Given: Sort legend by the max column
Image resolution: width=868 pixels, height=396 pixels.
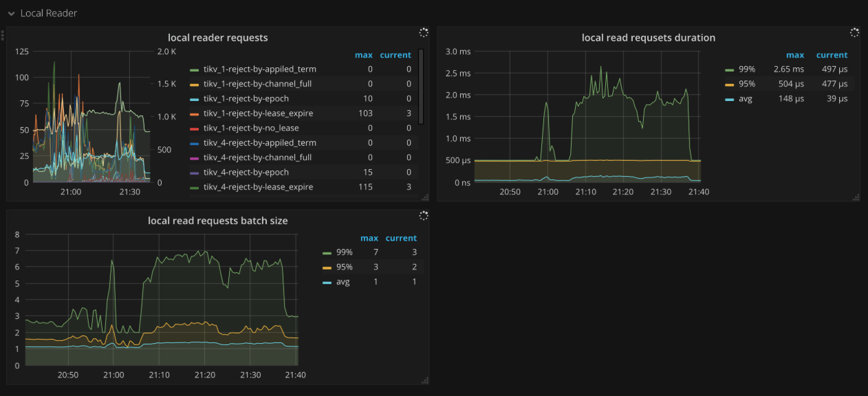Looking at the screenshot, I should [363, 55].
